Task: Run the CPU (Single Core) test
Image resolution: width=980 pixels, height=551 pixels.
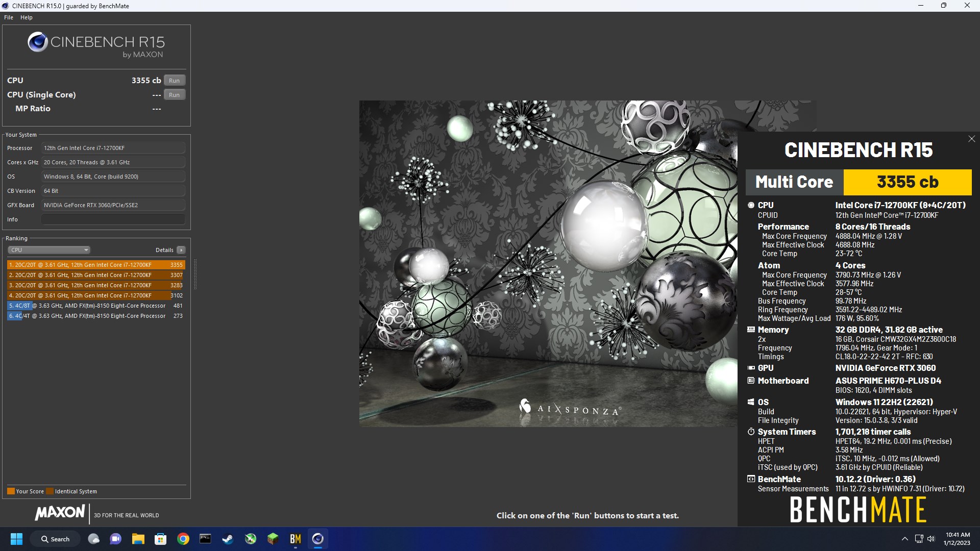Action: 174,95
